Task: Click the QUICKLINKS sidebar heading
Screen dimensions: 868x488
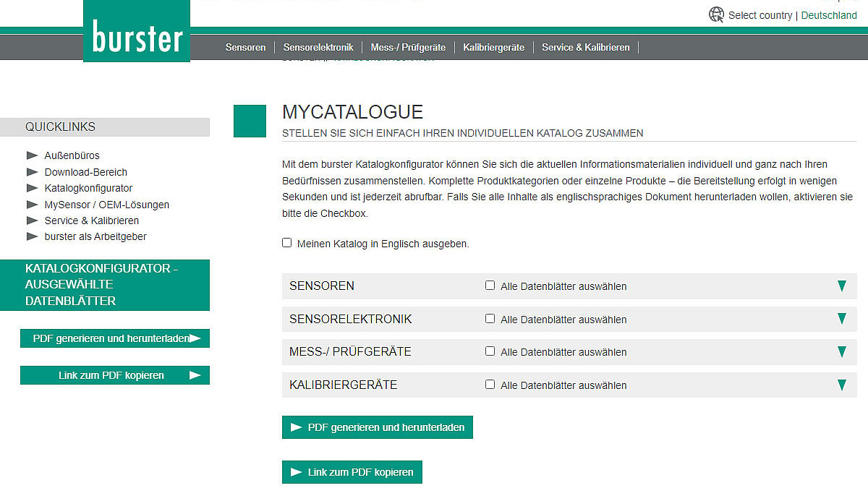Action: (x=61, y=127)
